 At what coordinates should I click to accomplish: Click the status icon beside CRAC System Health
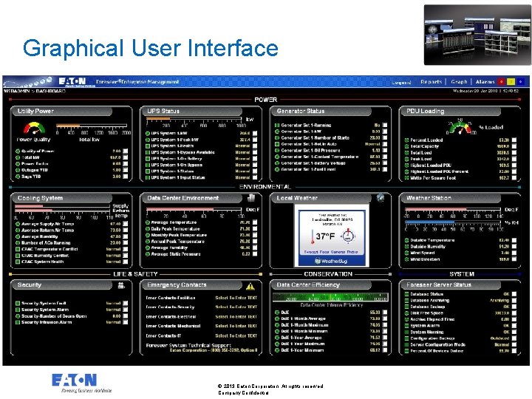point(18,262)
